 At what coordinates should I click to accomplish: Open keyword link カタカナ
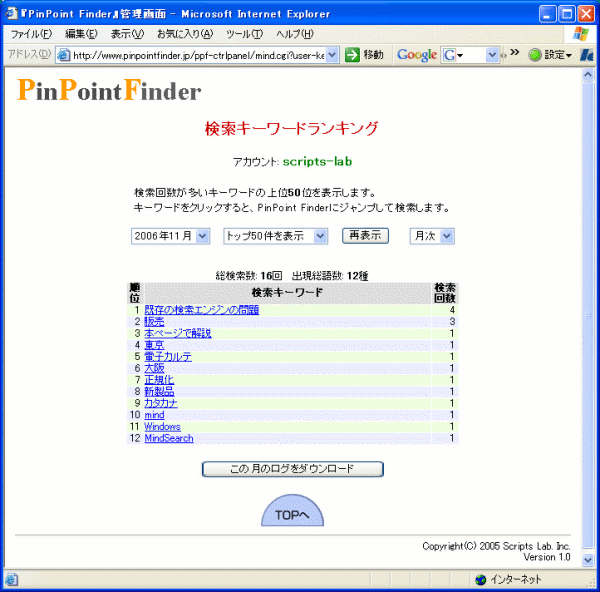click(161, 403)
